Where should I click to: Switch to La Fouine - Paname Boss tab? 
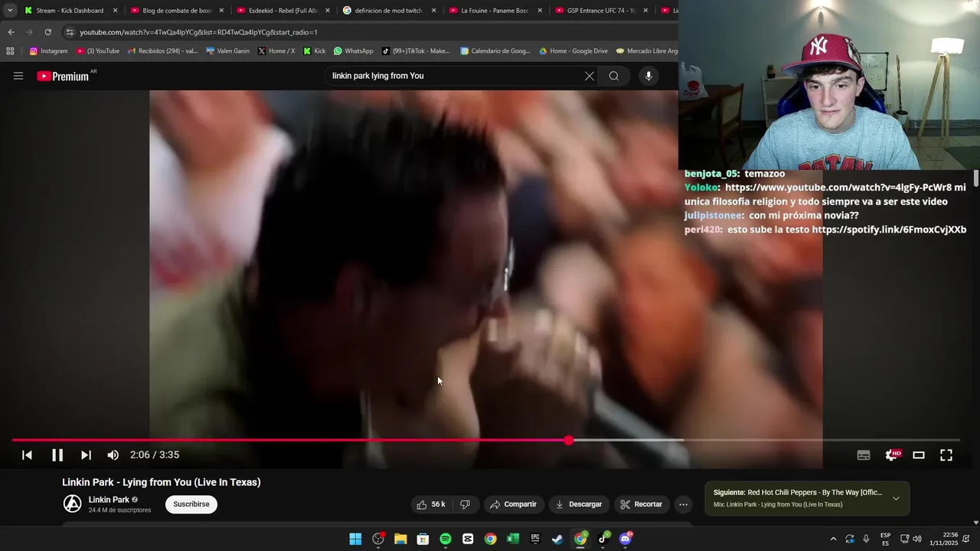coord(494,11)
